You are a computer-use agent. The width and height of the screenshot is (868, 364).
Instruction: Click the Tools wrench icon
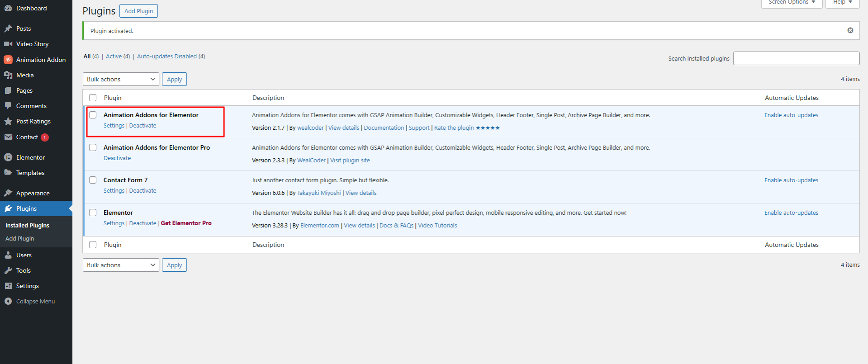(8, 270)
